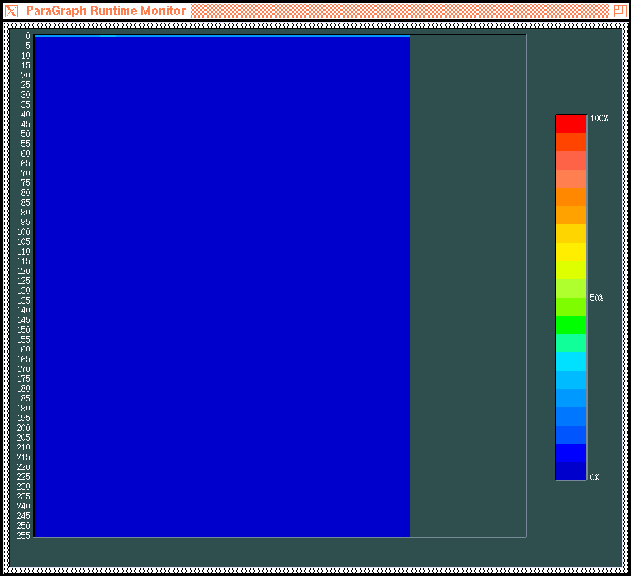Click the row label 255 on axis
The width and height of the screenshot is (631, 576).
pyautogui.click(x=24, y=535)
